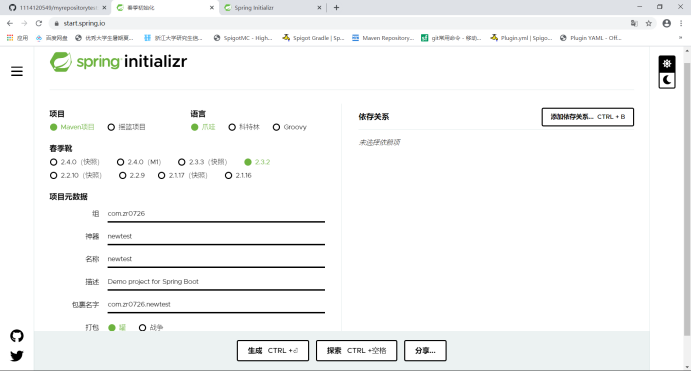692x371 pixels.
Task: Click the page vertical scrollbar
Action: click(687, 199)
